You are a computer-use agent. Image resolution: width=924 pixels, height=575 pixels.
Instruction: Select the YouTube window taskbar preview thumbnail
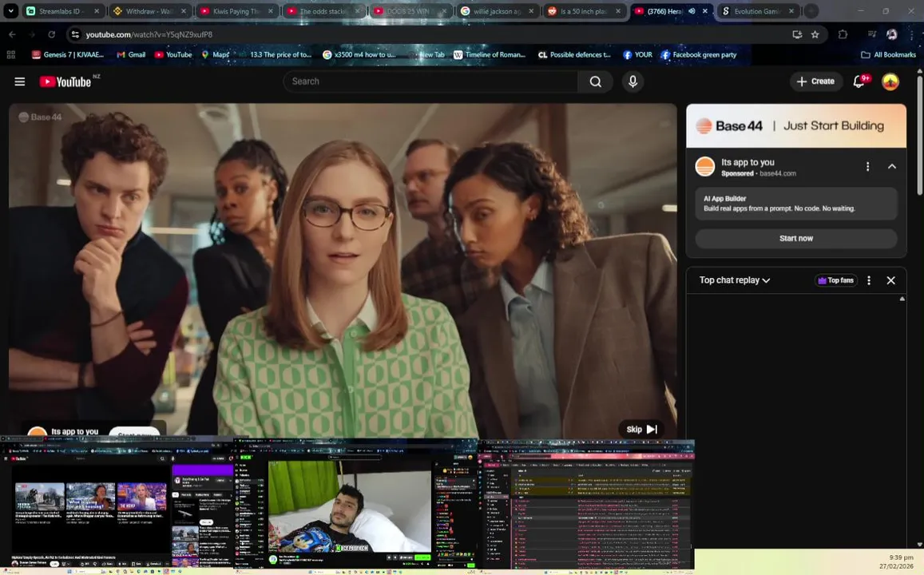click(117, 504)
